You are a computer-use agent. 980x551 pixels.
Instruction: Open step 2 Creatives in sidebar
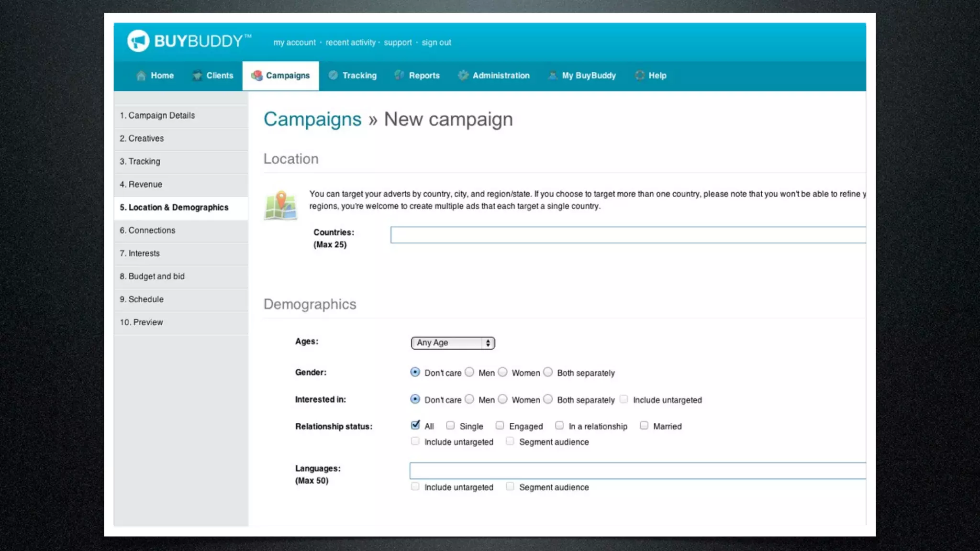tap(142, 139)
